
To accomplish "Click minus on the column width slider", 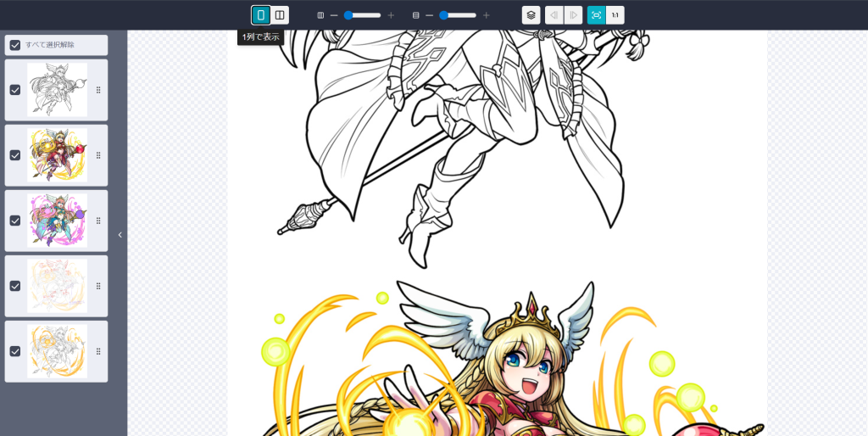I will tap(334, 15).
